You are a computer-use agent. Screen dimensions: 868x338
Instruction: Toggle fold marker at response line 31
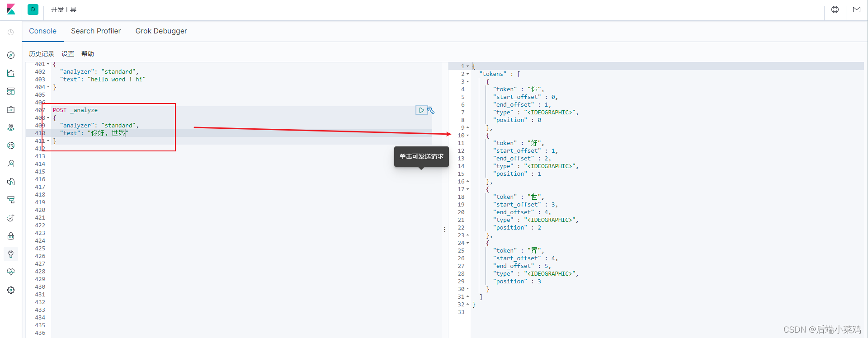coord(468,297)
